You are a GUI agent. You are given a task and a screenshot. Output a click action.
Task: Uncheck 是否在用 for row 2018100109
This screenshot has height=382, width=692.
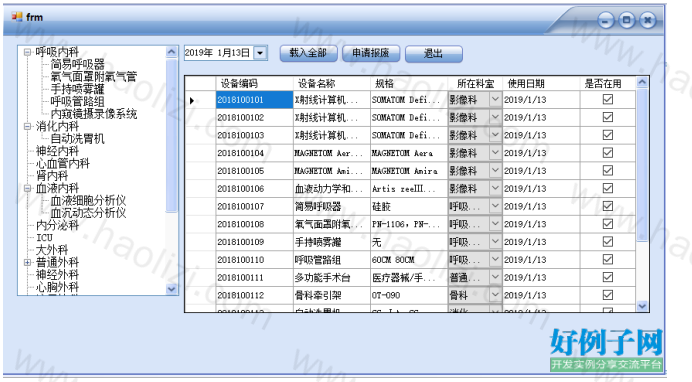pos(608,242)
